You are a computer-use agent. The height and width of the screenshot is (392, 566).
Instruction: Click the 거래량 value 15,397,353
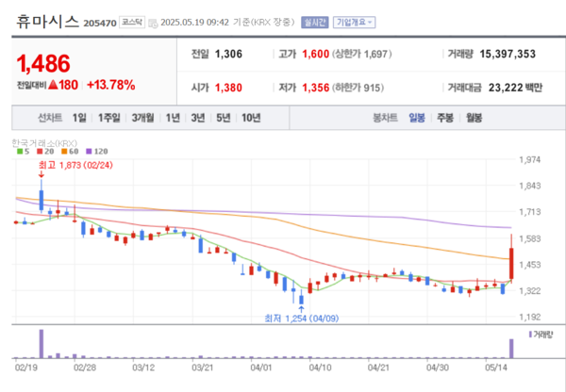pos(508,54)
